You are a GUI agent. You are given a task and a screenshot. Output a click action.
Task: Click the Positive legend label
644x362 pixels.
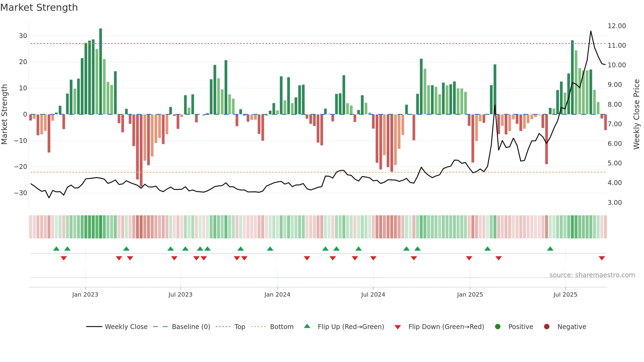521,327
